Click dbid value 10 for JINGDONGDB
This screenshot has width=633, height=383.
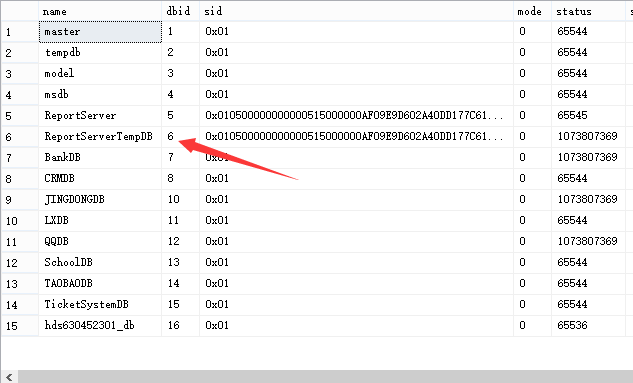click(x=180, y=199)
